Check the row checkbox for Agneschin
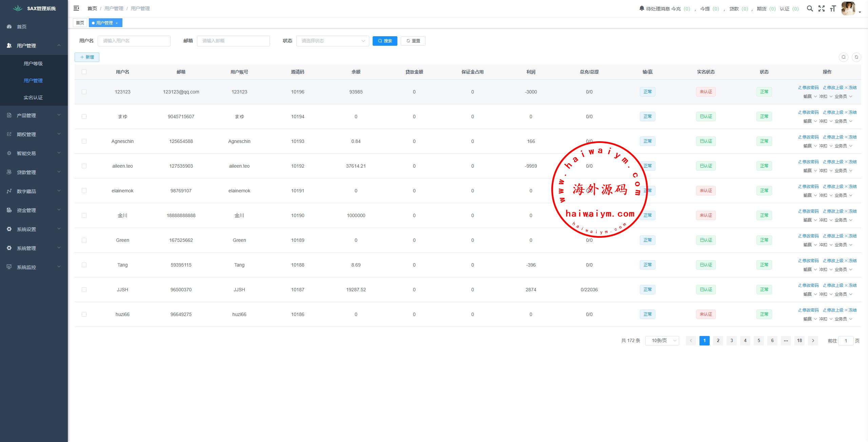 [84, 141]
